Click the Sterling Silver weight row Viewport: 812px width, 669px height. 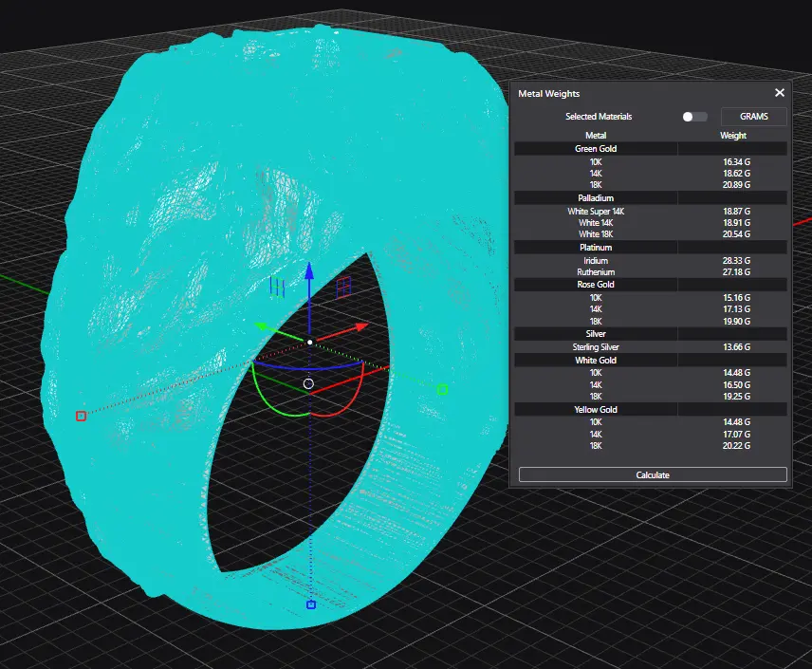pos(651,347)
